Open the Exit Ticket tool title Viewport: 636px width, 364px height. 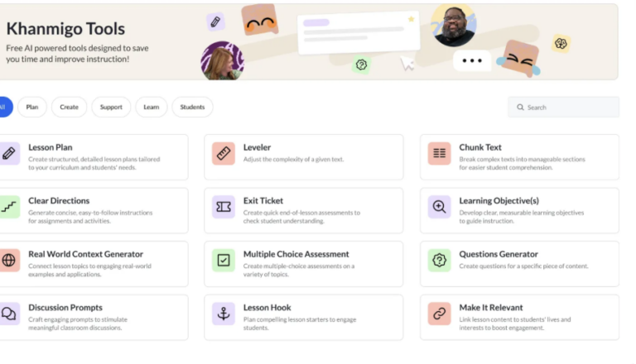pos(263,201)
